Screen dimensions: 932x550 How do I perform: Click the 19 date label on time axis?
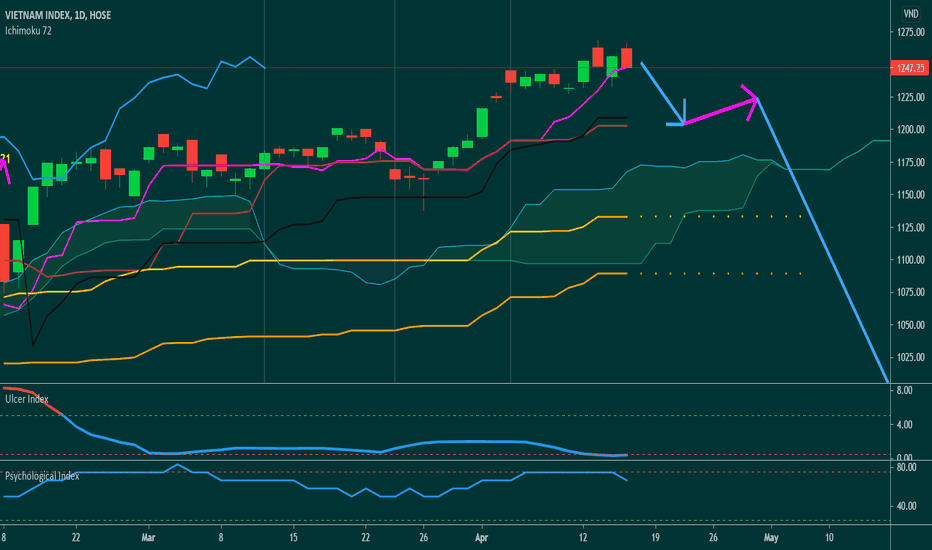tap(655, 538)
